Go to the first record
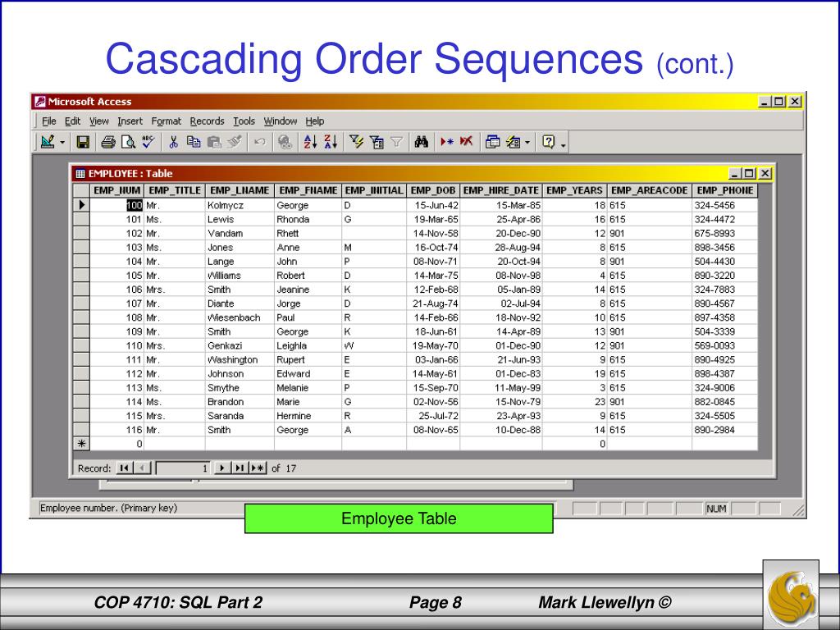Image resolution: width=840 pixels, height=630 pixels. [x=125, y=468]
